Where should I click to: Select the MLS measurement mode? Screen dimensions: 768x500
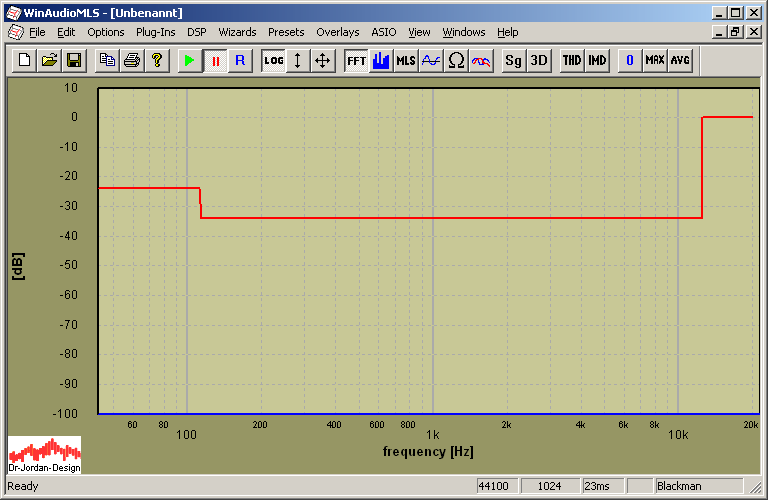[x=405, y=60]
